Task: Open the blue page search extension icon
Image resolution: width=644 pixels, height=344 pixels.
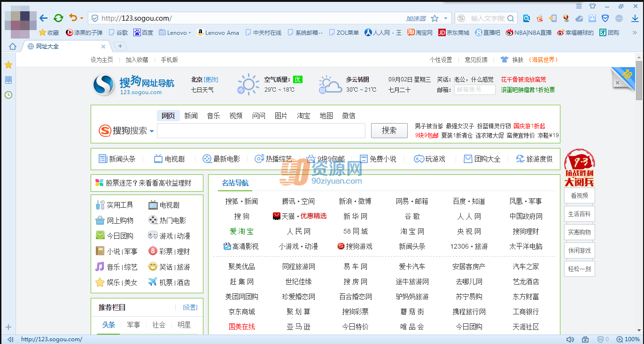Action: coord(527,18)
